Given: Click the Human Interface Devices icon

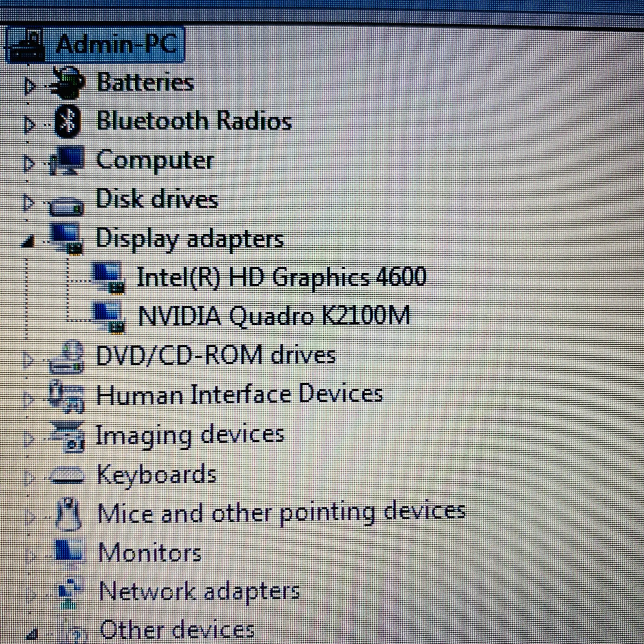Looking at the screenshot, I should pyautogui.click(x=66, y=396).
